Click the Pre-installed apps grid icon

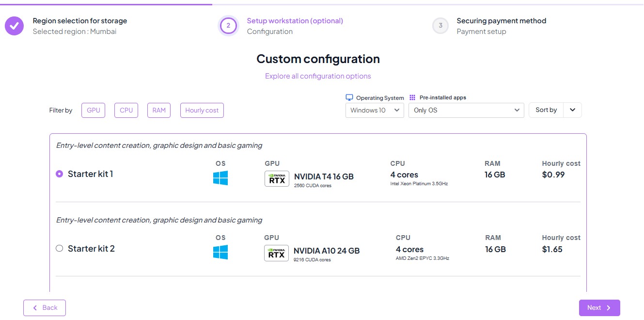(x=411, y=97)
